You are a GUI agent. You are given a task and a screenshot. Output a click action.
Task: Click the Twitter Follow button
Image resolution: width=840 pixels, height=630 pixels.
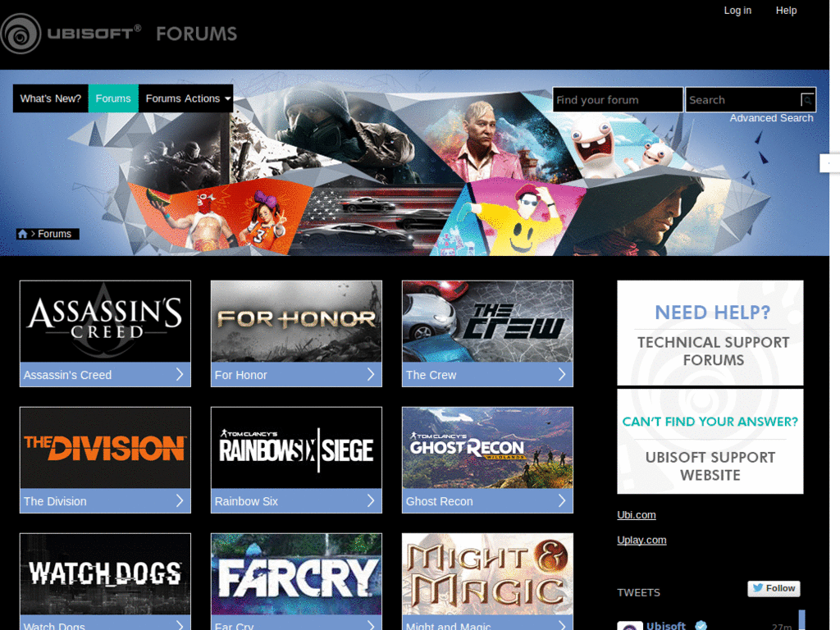774,588
